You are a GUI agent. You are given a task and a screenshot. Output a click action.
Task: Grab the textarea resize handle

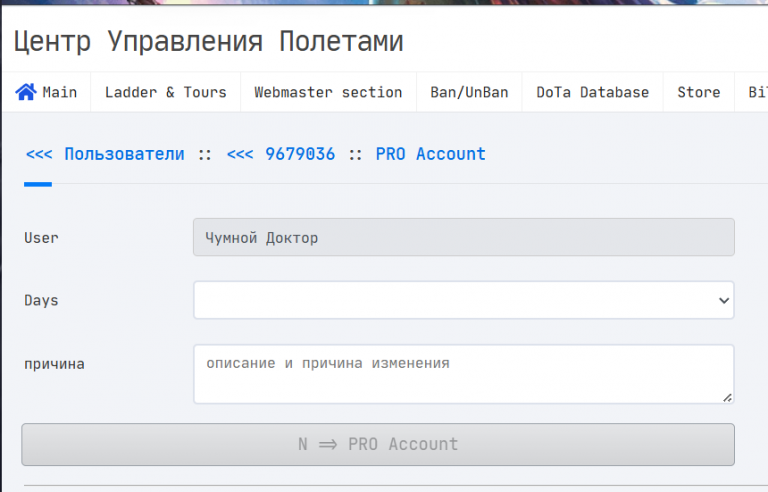tap(727, 397)
